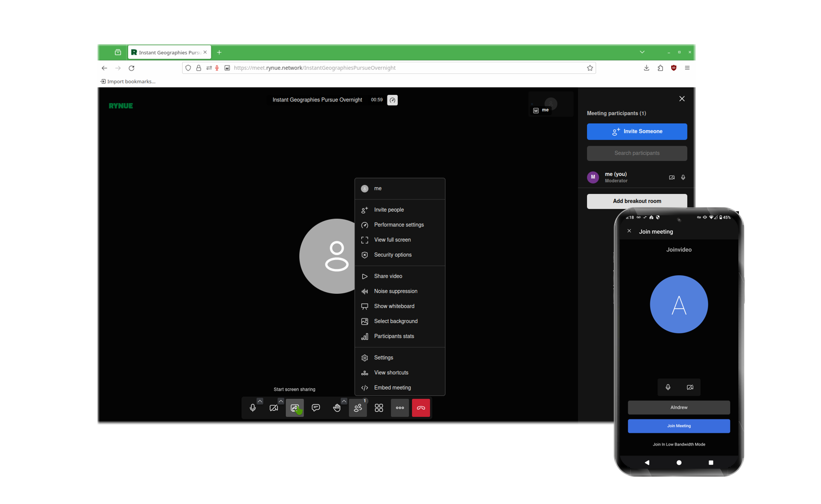
Task: Open the participants pane icon
Action: (358, 408)
